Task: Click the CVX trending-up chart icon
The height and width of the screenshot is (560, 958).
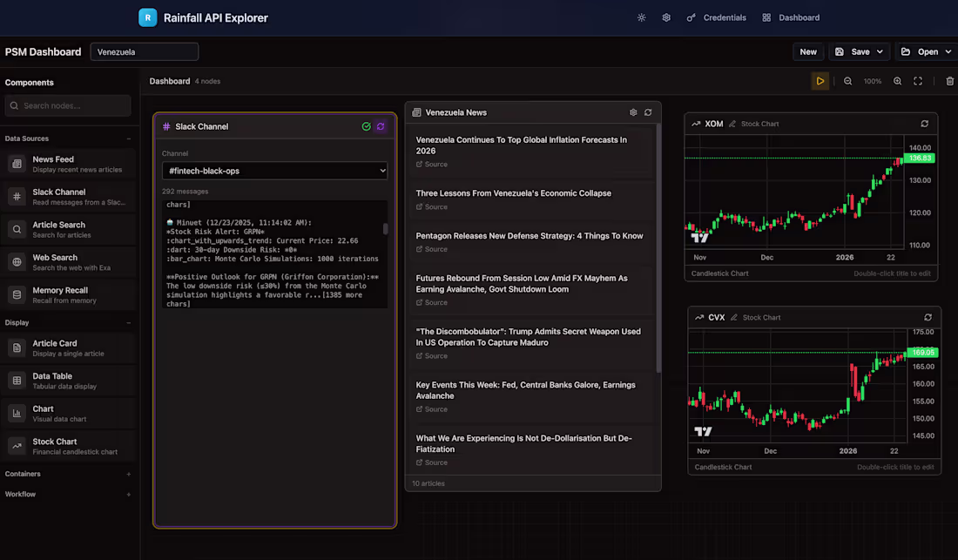Action: click(699, 318)
